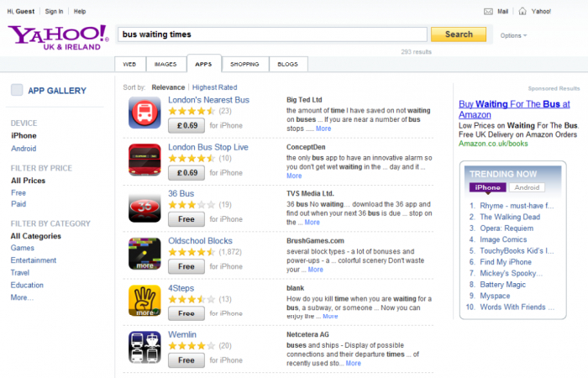588x378 pixels.
Task: Open the Shopping tab
Action: pyautogui.click(x=245, y=64)
